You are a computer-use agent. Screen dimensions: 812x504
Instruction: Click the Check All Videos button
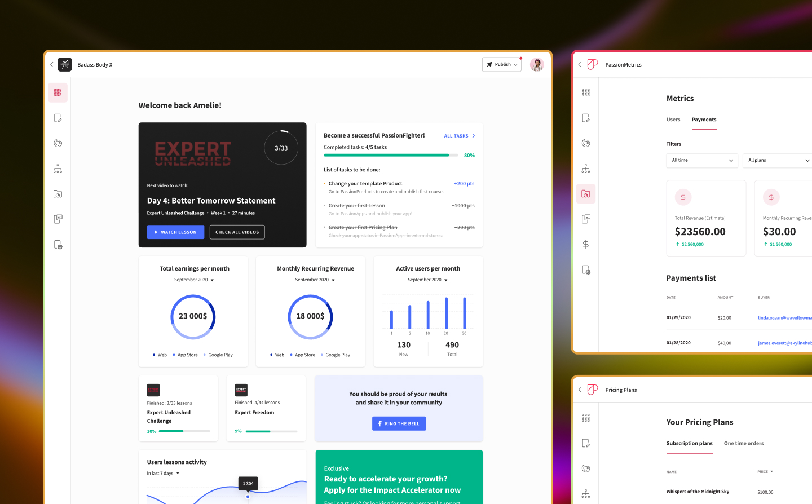237,232
